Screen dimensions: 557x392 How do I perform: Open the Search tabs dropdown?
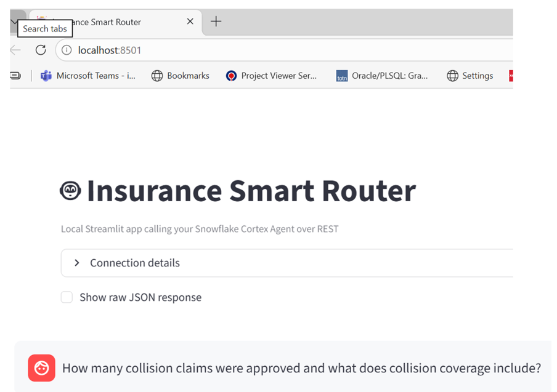[14, 22]
